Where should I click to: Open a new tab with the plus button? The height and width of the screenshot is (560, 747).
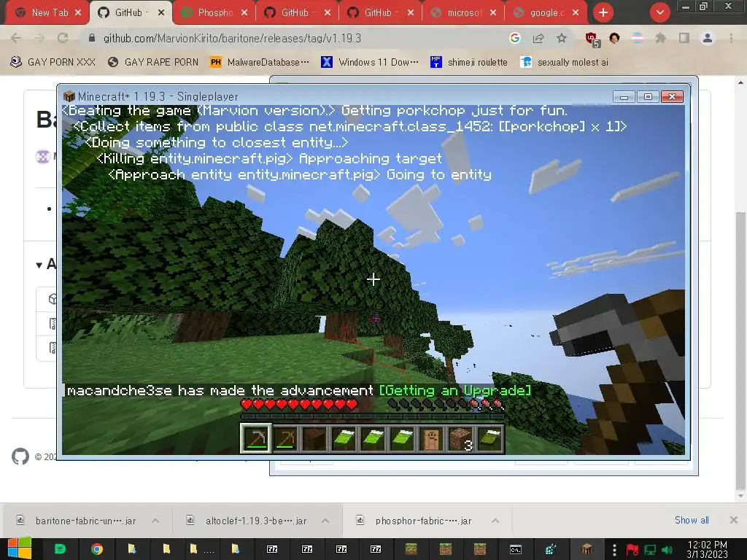coord(603,12)
